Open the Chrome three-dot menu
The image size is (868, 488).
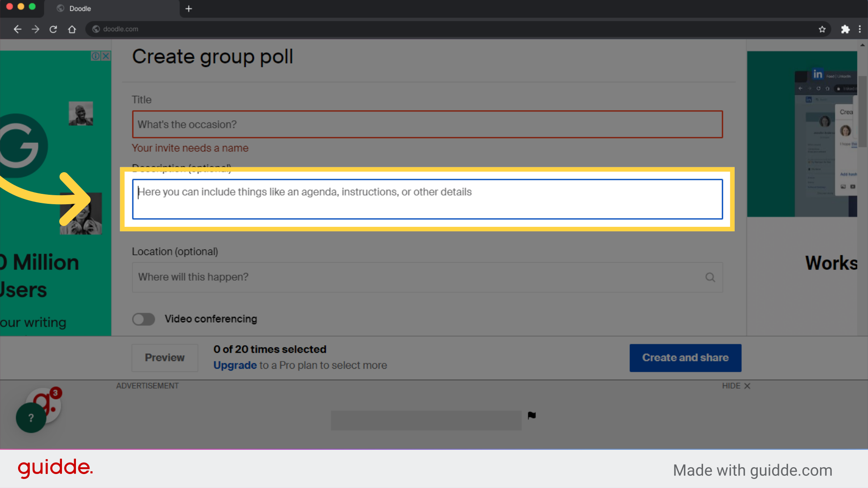[x=860, y=29]
